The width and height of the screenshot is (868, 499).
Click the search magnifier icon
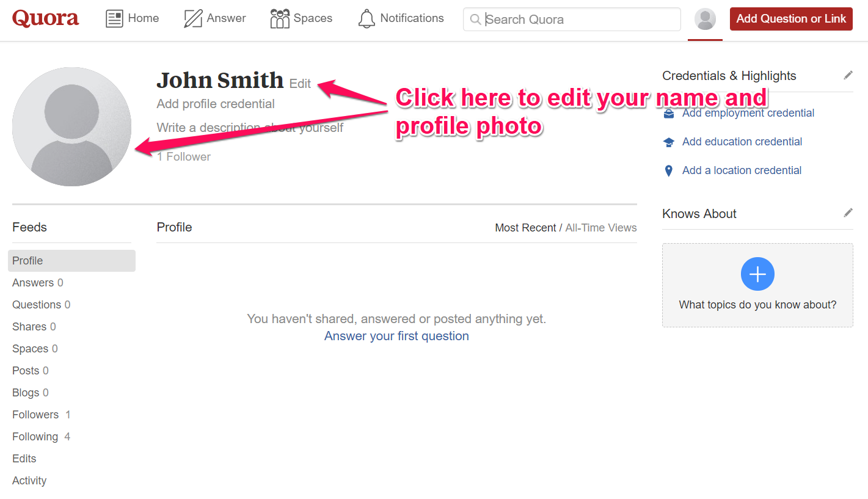click(475, 20)
